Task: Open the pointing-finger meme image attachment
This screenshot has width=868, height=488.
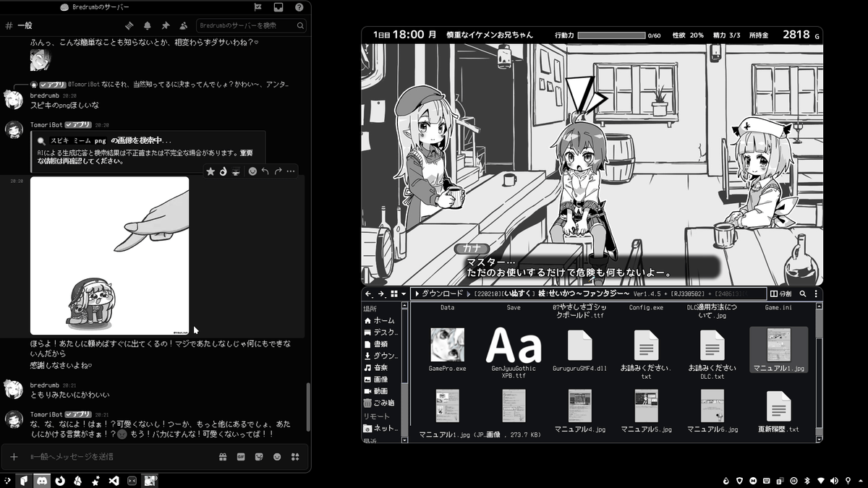Action: coord(110,255)
